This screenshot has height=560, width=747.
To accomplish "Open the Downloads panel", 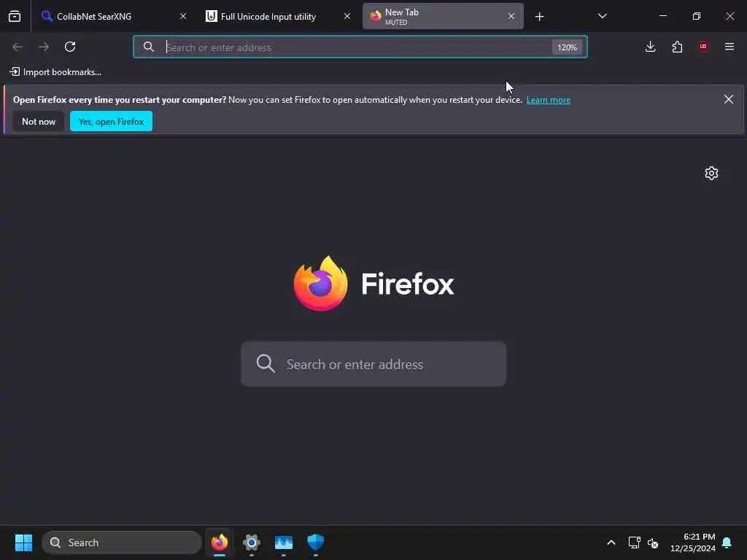I will click(650, 47).
